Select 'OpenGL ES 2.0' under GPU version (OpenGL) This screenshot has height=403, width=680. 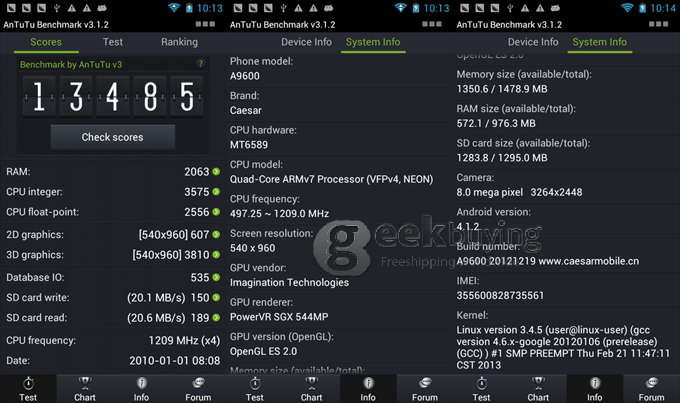pos(263,351)
